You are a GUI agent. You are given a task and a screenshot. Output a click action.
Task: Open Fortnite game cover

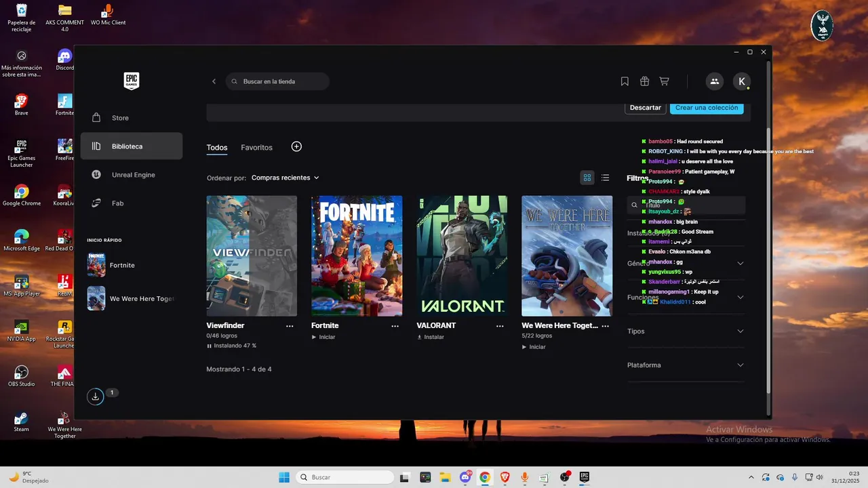coord(357,256)
